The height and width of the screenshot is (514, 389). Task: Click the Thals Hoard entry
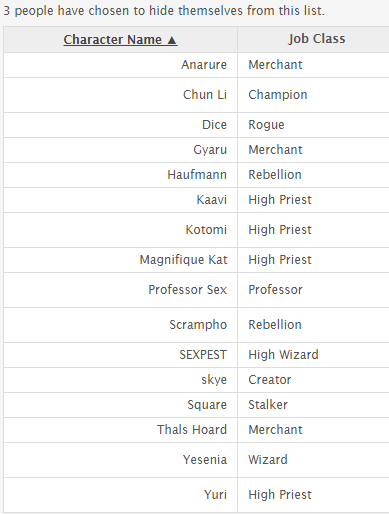[192, 430]
